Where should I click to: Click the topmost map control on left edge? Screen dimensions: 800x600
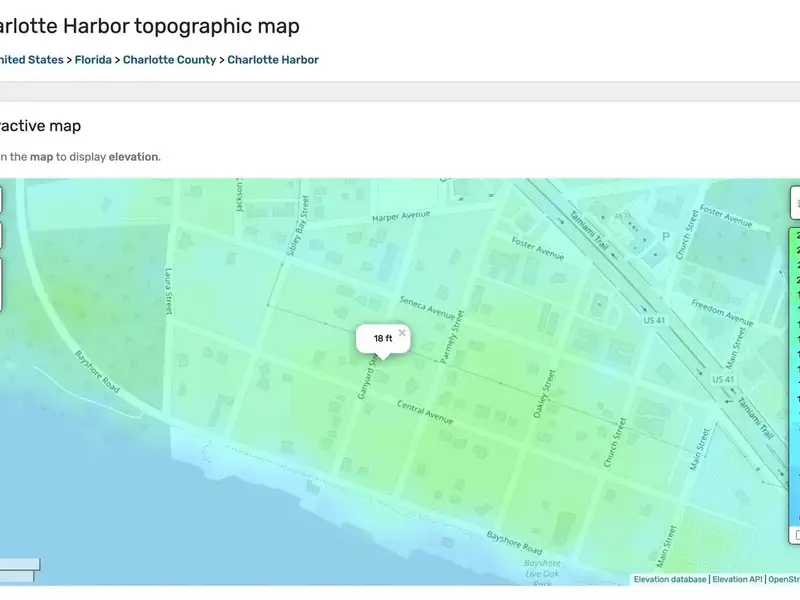[x=1, y=200]
